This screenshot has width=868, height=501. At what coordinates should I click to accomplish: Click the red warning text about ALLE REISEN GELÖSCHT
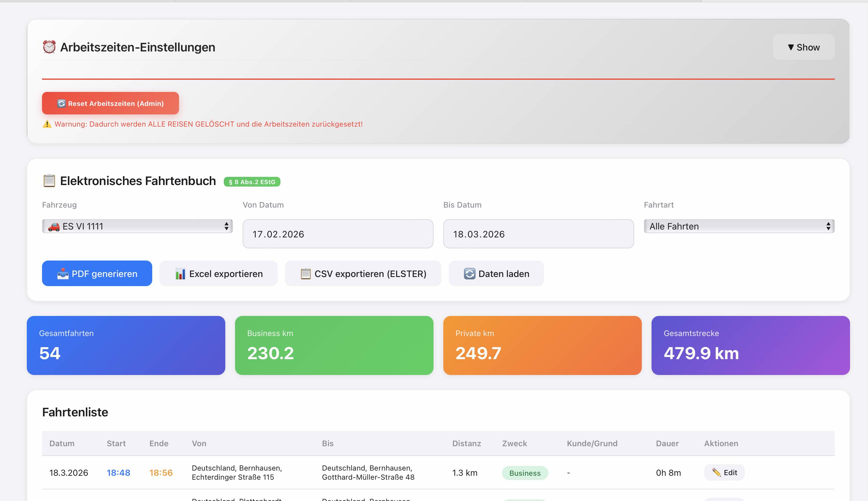(x=209, y=124)
